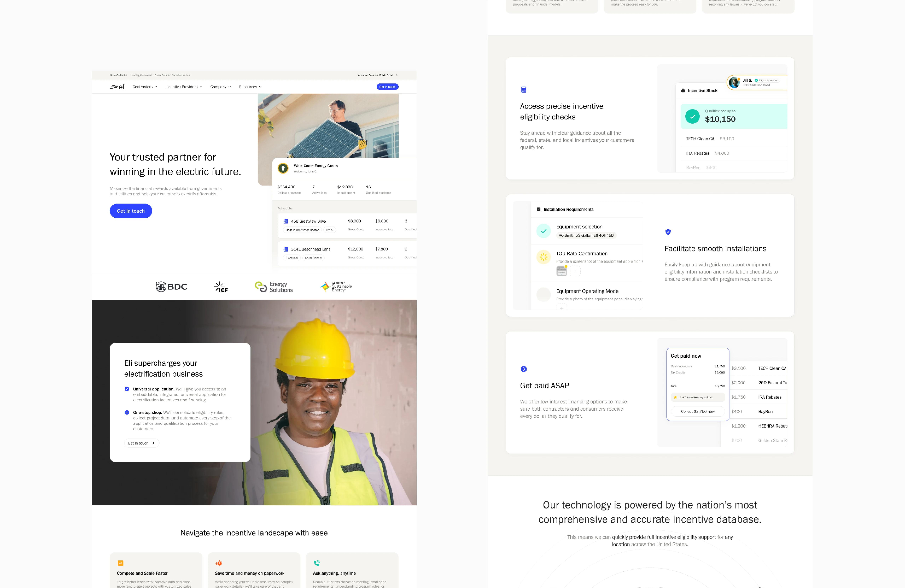Toggle the Equipment selection green checkmark
Viewport: 905px width, 588px height.
tap(543, 231)
